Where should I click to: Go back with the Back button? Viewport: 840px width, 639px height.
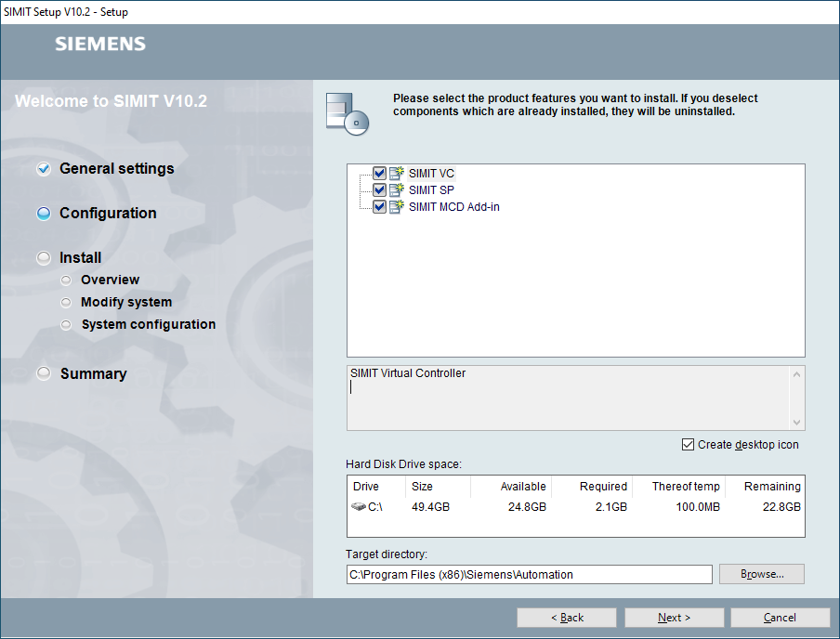tap(567, 618)
